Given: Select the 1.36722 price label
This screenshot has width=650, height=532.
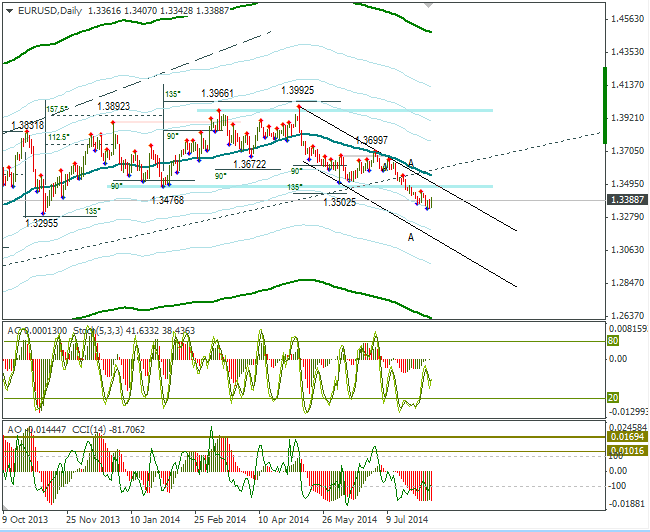Looking at the screenshot, I should point(250,164).
